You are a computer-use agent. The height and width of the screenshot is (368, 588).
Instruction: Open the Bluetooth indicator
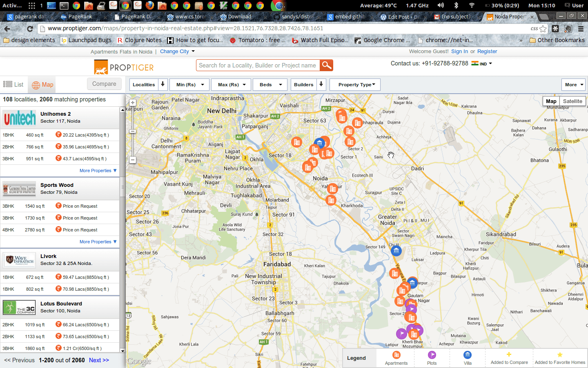click(456, 5)
